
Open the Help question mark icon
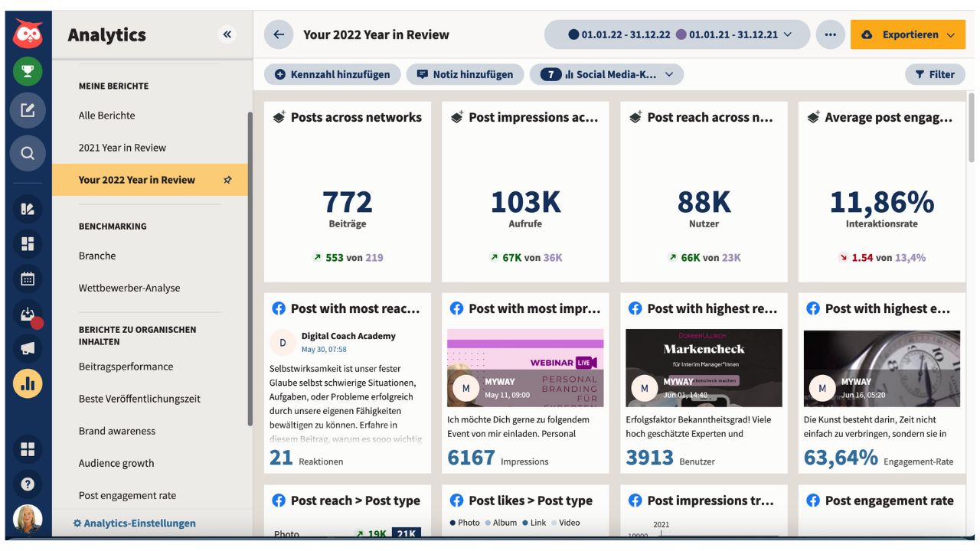tap(27, 484)
